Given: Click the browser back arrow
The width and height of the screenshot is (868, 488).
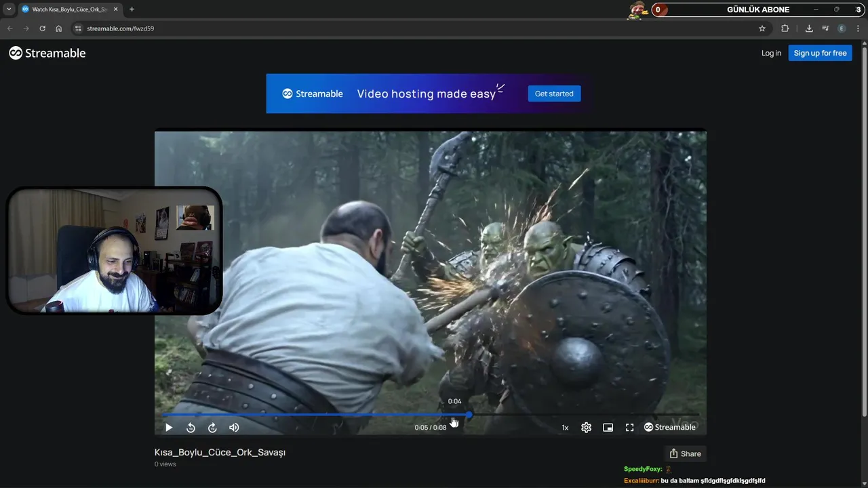Looking at the screenshot, I should (10, 28).
